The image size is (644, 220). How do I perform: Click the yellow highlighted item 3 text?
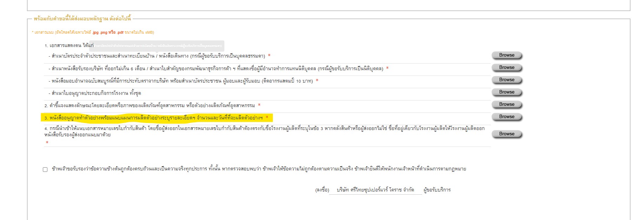coord(156,118)
